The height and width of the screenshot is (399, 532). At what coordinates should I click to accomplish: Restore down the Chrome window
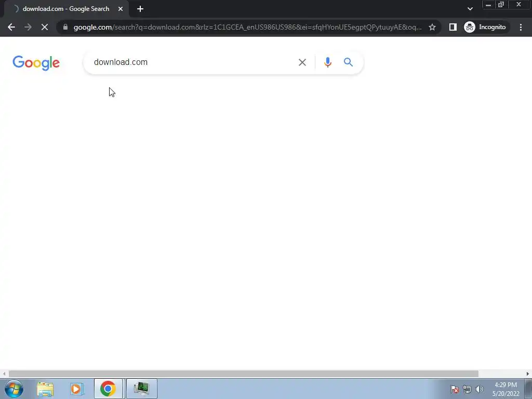click(501, 4)
